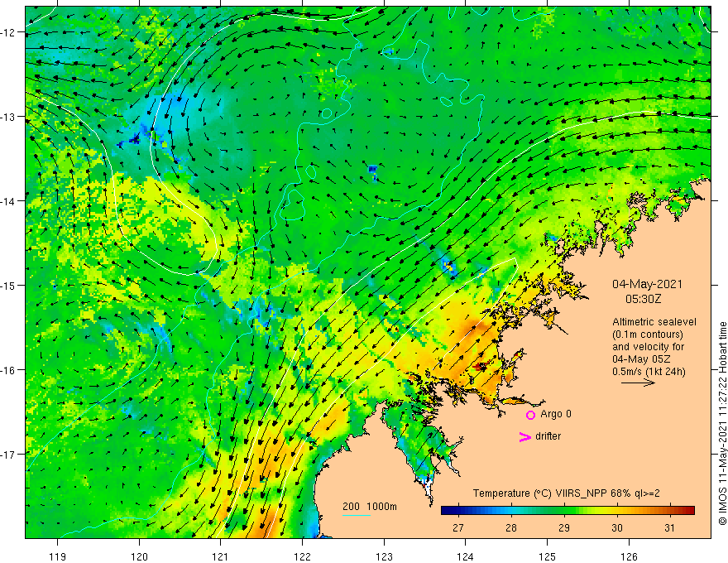Click the color bar label '30'
Screen dimensions: 728x563
coord(616,528)
